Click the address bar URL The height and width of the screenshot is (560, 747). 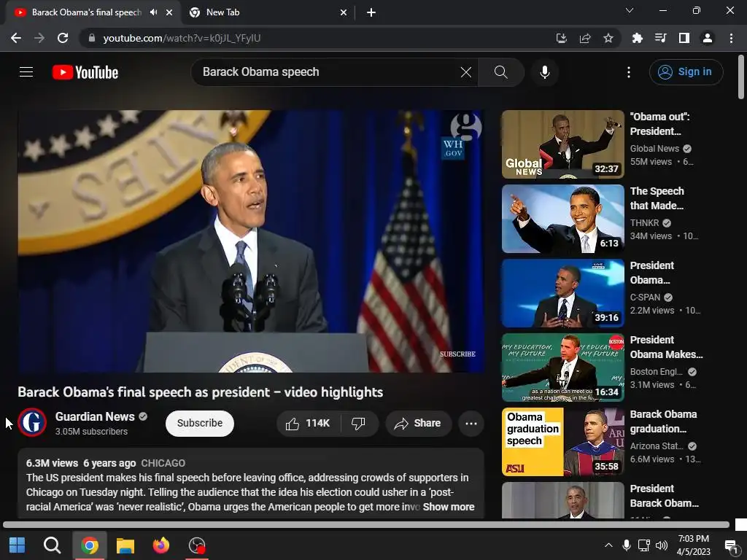(182, 38)
